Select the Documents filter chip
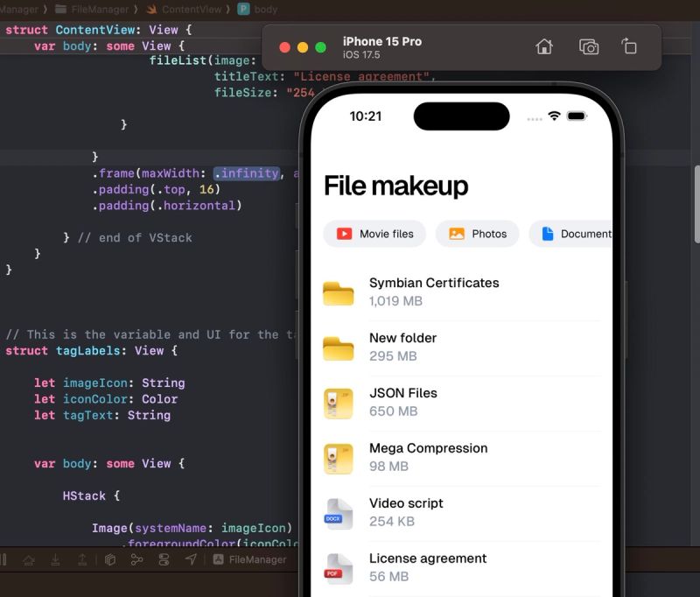The width and height of the screenshot is (700, 597). click(570, 234)
